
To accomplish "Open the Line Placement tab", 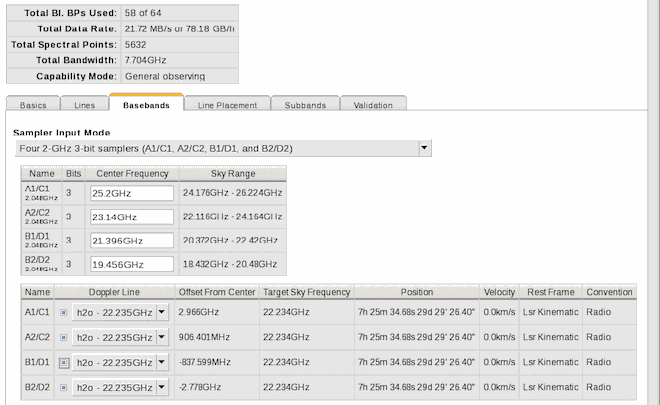I will click(228, 105).
